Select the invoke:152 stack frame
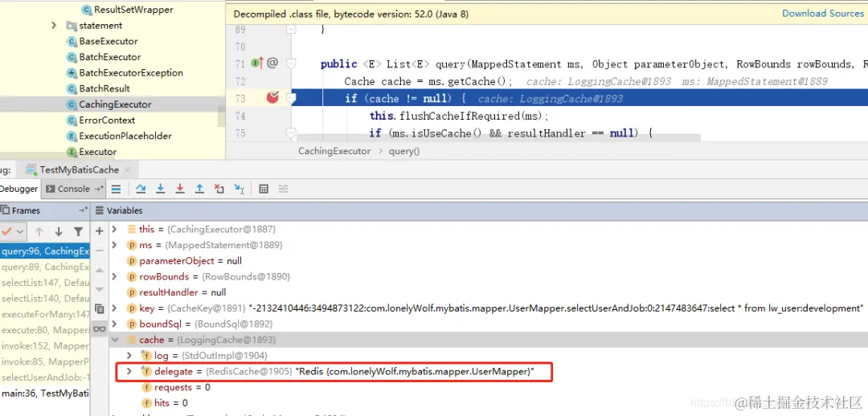Image resolution: width=868 pixels, height=416 pixels. (45, 346)
